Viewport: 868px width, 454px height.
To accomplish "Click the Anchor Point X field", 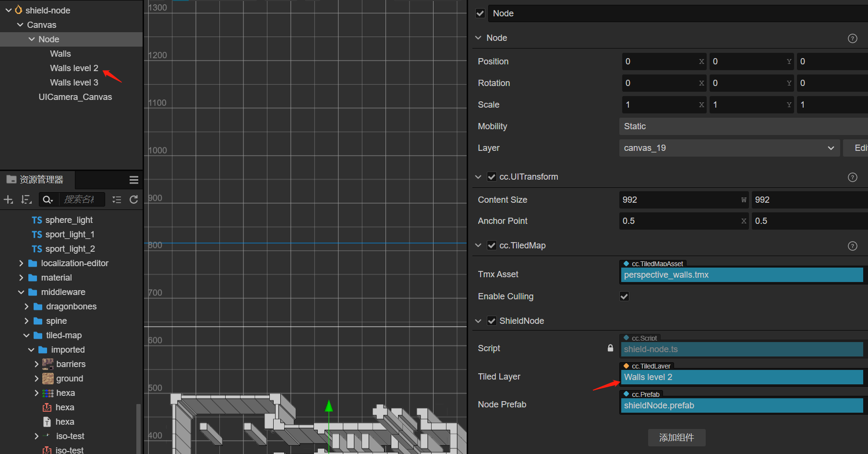I will coord(684,221).
